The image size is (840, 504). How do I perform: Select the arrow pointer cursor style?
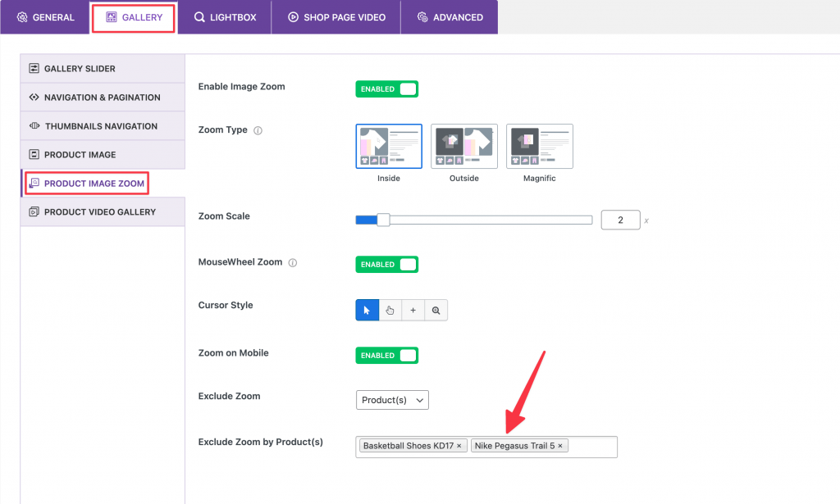tap(367, 311)
